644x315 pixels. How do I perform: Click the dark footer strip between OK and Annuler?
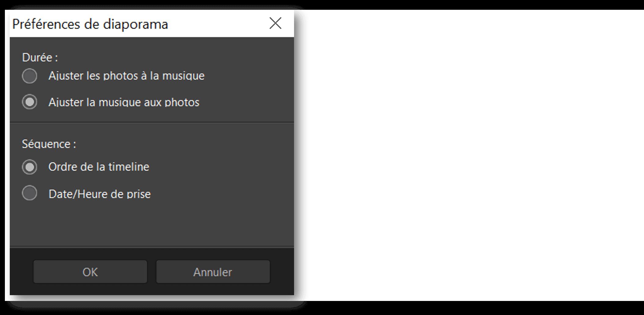pyautogui.click(x=152, y=272)
